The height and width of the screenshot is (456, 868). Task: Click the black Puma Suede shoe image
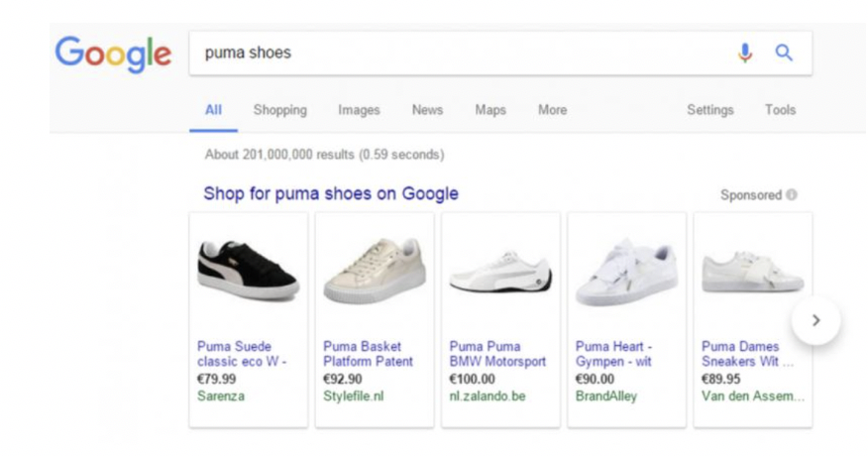(x=247, y=271)
